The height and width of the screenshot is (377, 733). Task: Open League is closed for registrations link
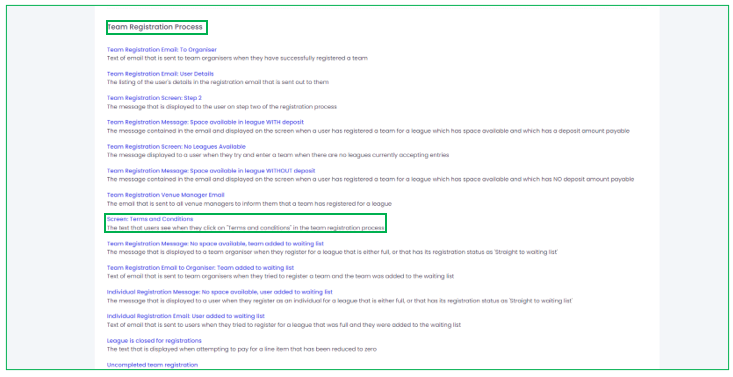(154, 341)
